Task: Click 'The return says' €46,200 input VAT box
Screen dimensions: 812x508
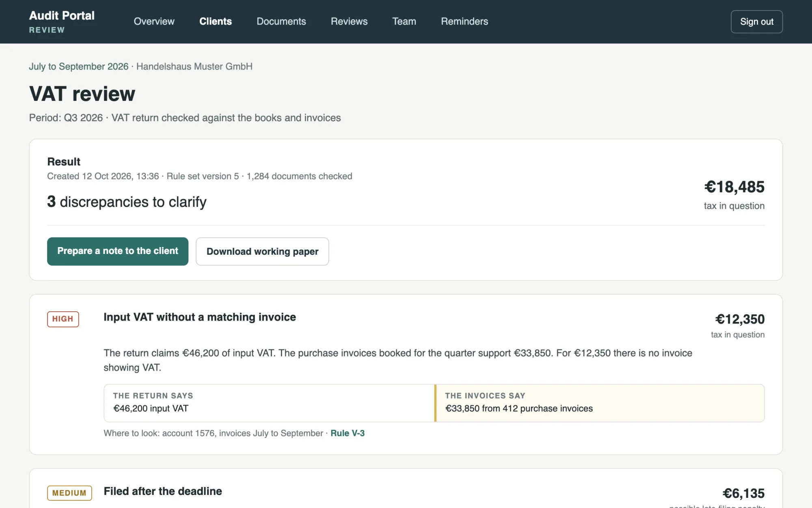Action: coord(269,403)
